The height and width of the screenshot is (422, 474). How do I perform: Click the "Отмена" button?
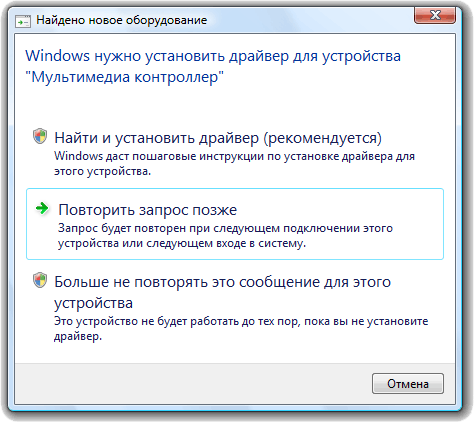pos(408,384)
